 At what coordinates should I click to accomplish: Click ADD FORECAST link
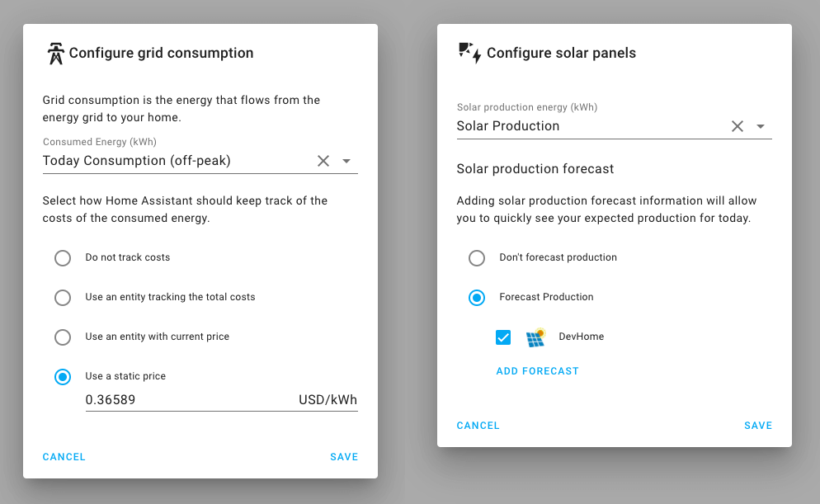click(537, 371)
